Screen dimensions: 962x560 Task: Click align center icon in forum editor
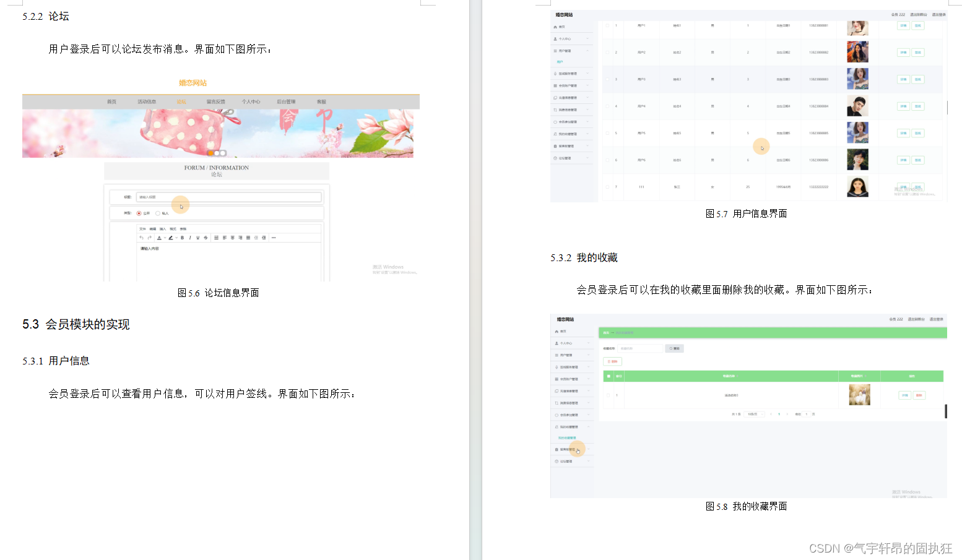pos(232,238)
